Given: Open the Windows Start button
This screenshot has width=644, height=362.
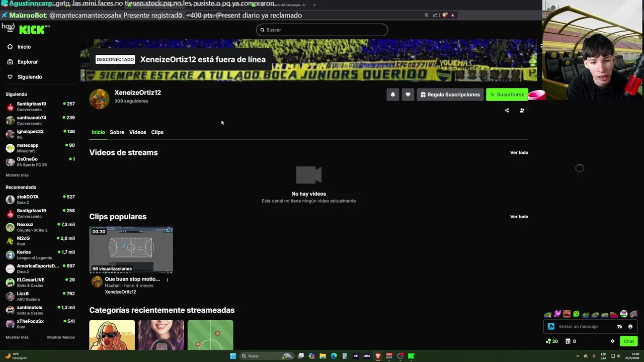Looking at the screenshot, I should point(233,356).
